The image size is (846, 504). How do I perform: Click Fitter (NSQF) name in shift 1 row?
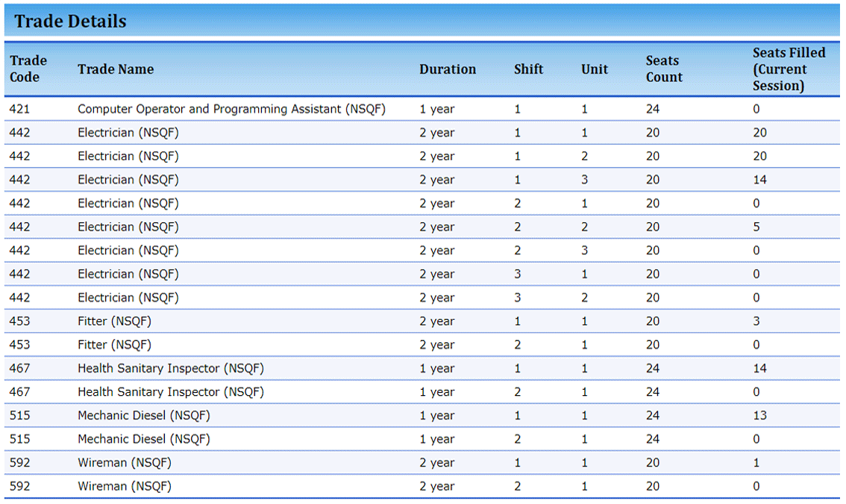point(114,321)
